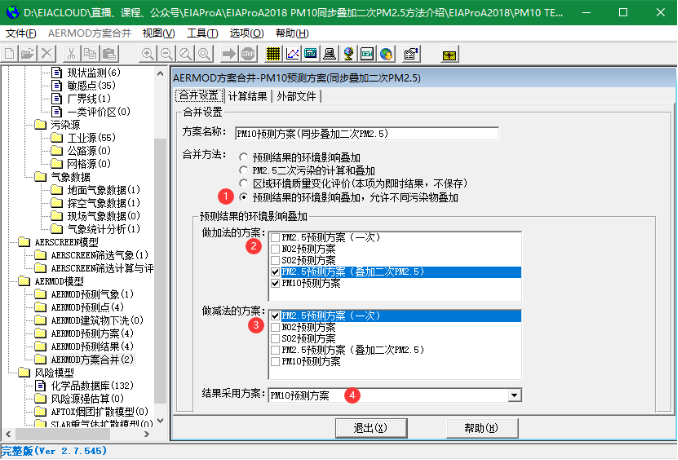Click the DEM toolbar icon

(x=367, y=54)
